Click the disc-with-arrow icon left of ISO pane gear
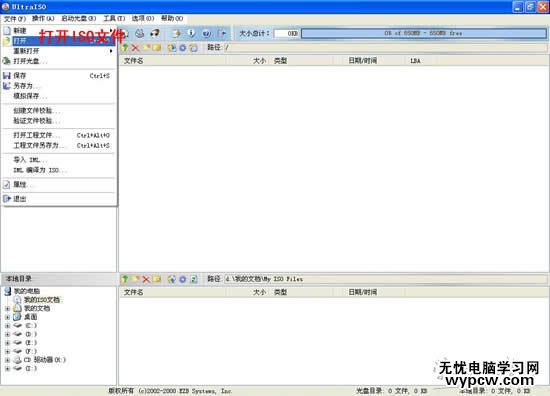Image resolution: width=550 pixels, height=396 pixels. [x=172, y=48]
